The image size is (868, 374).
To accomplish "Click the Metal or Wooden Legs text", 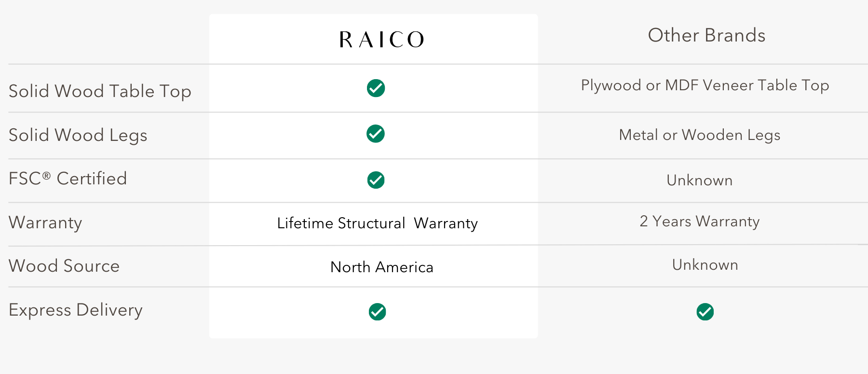I will (x=699, y=135).
